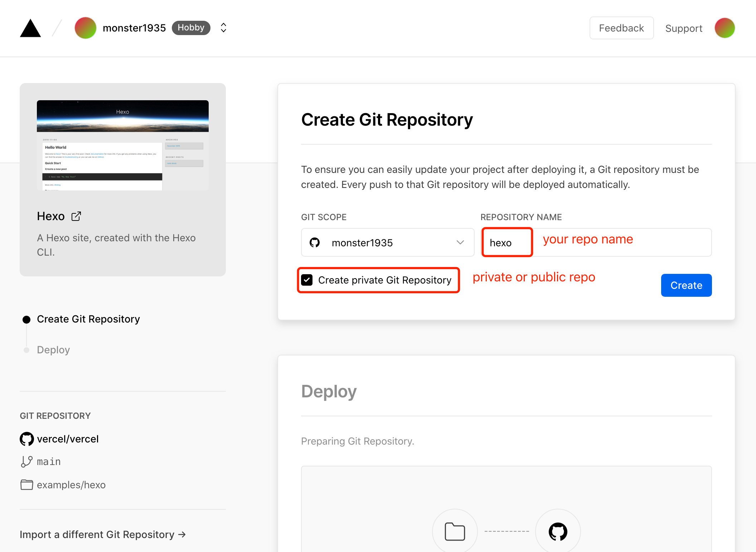Image resolution: width=756 pixels, height=552 pixels.
Task: Expand the team scope switcher arrows
Action: [x=223, y=28]
